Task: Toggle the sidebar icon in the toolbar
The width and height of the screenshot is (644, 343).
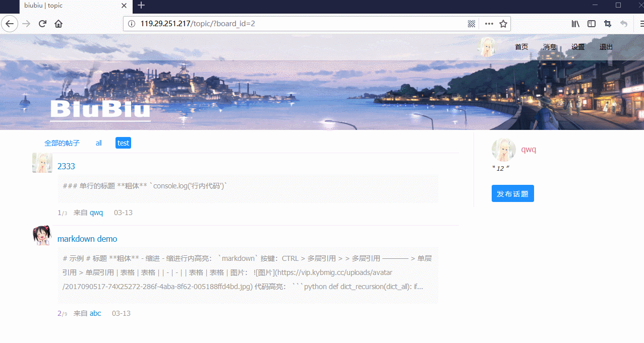Action: [x=592, y=24]
